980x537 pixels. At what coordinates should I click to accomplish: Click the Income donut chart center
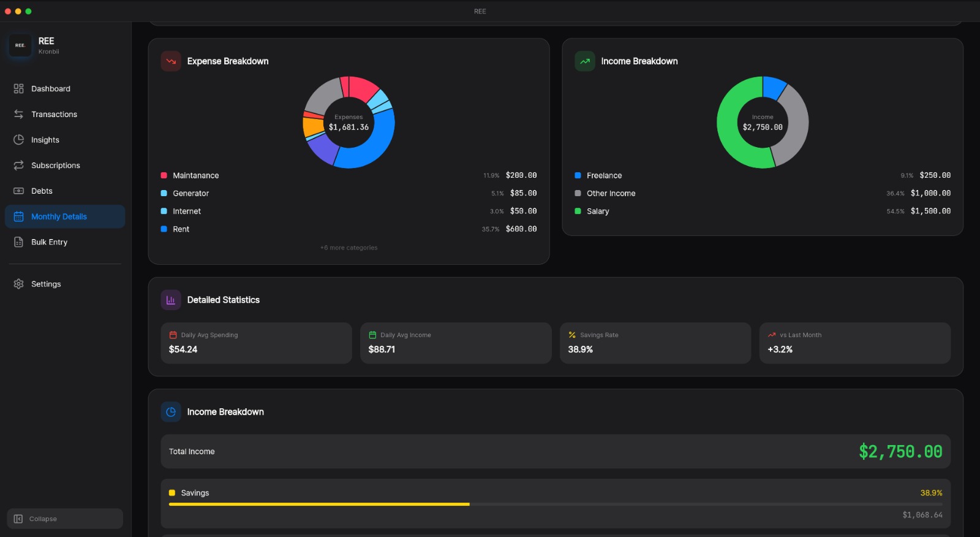click(763, 123)
